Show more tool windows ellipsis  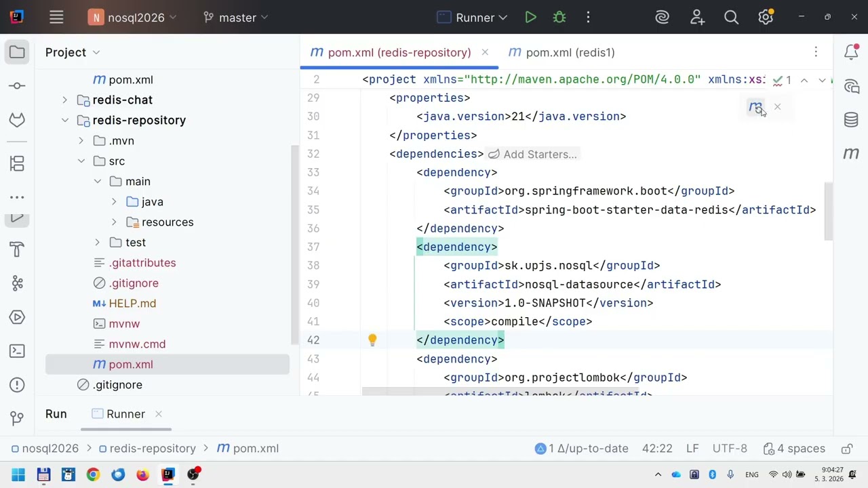coord(17,197)
